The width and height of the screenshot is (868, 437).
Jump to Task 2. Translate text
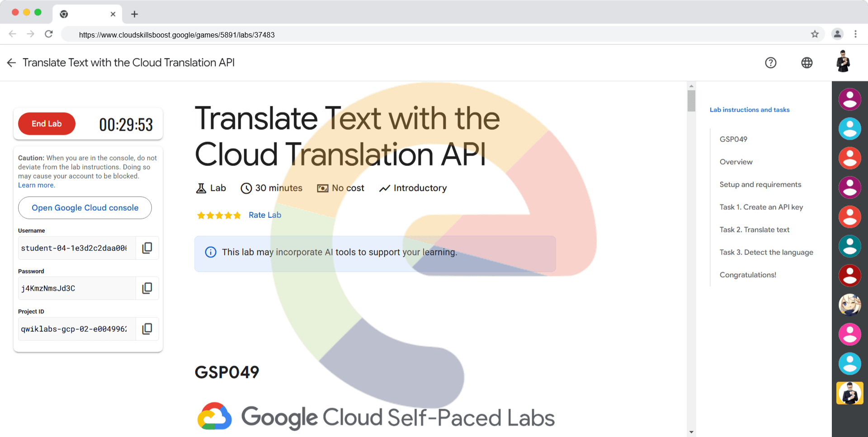754,230
